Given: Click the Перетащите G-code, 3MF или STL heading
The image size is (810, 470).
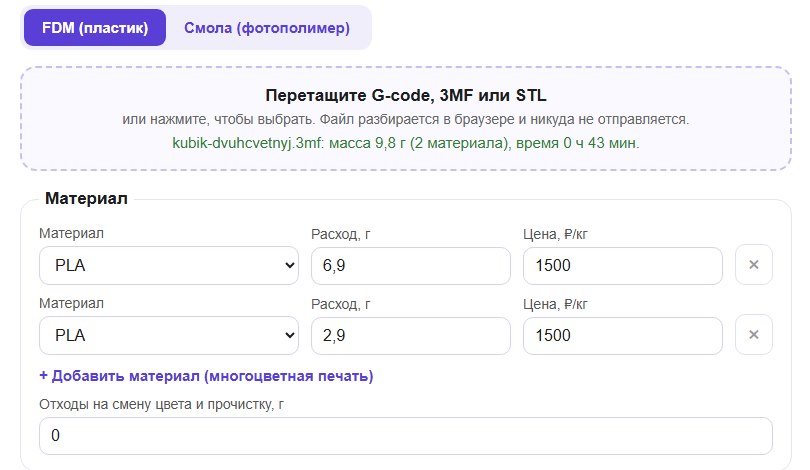Looking at the screenshot, I should pos(406,96).
